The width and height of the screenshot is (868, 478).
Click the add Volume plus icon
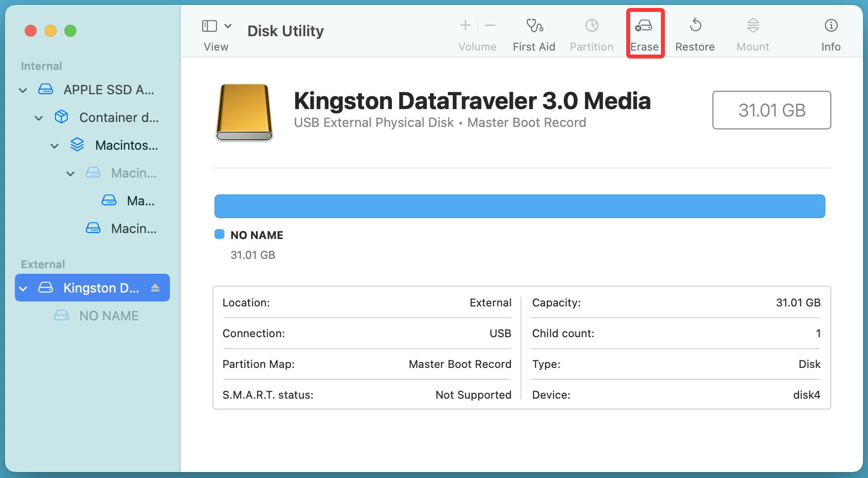[x=465, y=25]
